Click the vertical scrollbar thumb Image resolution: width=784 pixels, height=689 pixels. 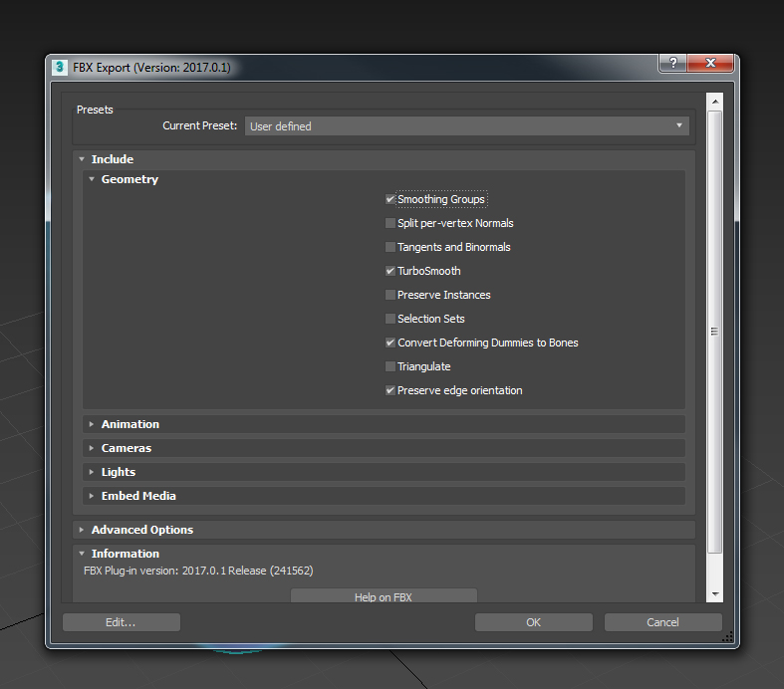point(714,331)
